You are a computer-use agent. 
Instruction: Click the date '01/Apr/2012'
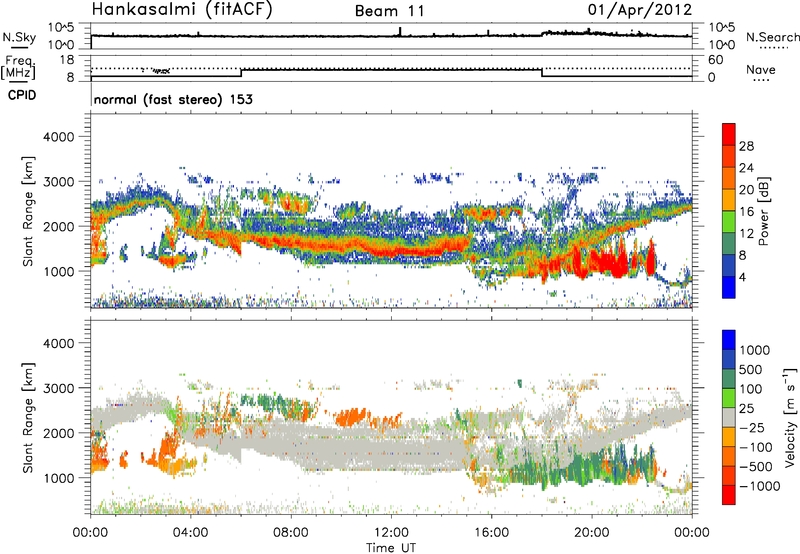pos(640,10)
